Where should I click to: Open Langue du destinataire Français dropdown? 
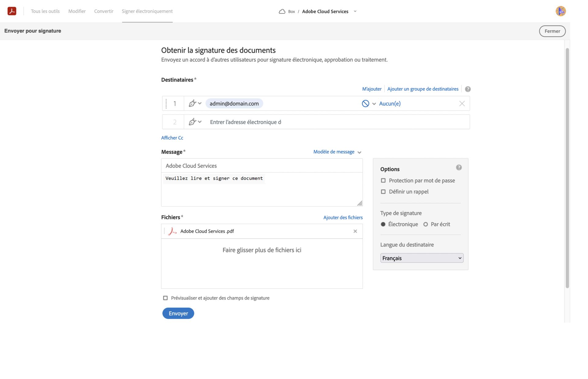(422, 258)
